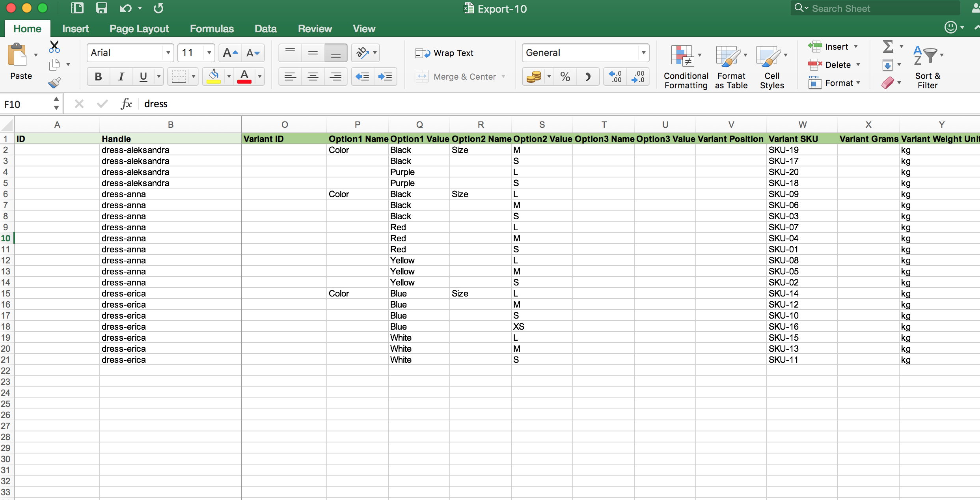The image size is (980, 500).
Task: Click the Cut scissors icon
Action: [x=54, y=47]
